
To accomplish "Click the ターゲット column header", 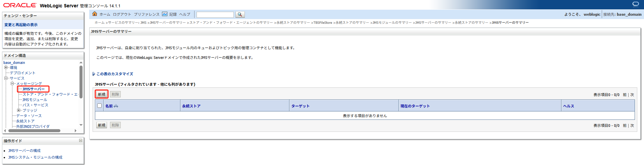I will (x=300, y=106).
